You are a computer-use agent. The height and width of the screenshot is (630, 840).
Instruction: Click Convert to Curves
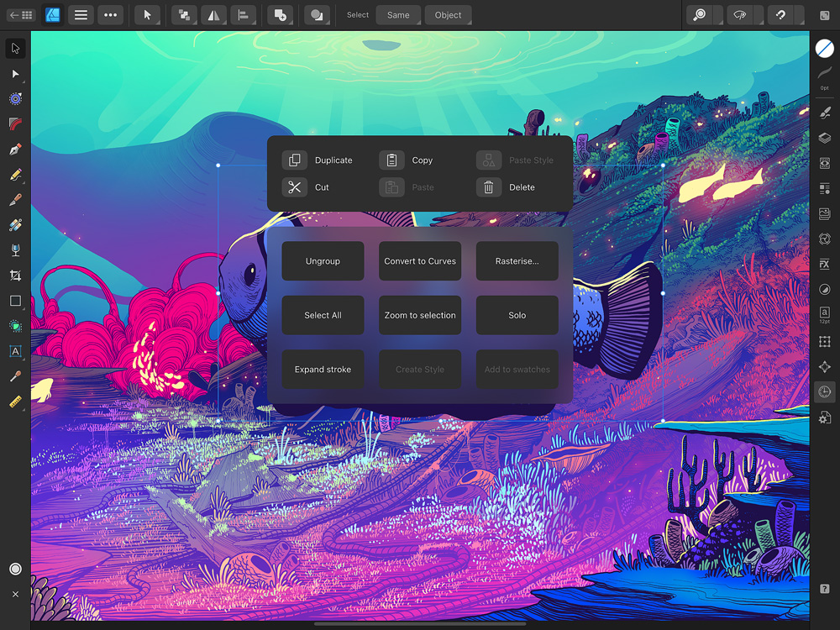tap(420, 261)
